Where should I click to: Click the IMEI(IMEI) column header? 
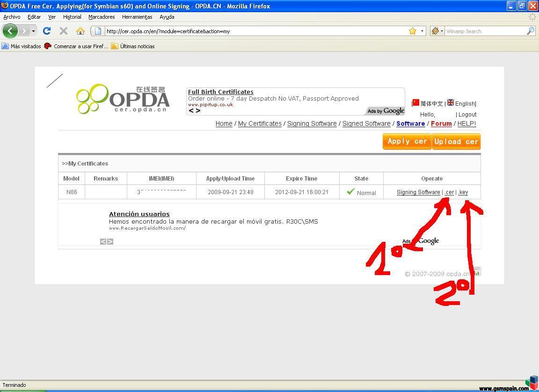coord(161,179)
